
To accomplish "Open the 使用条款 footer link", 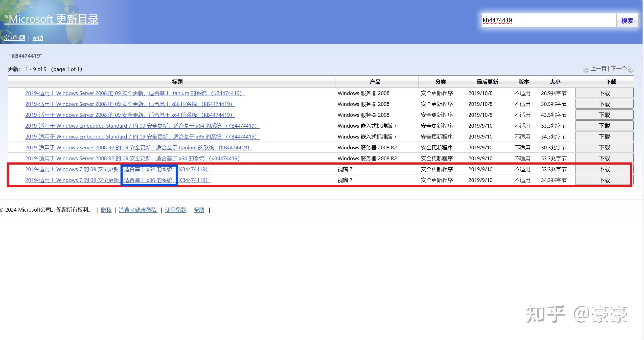I will [176, 210].
